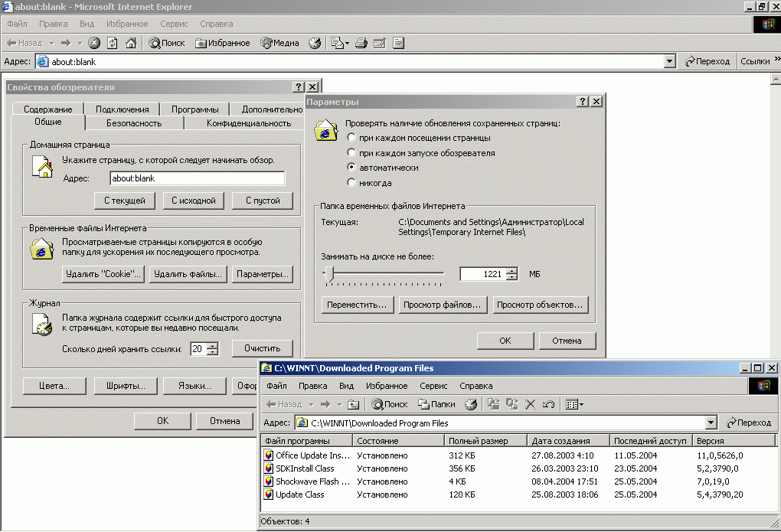Click help question mark in Параметры dialog
Screen dimensions: 781x532
click(x=583, y=102)
